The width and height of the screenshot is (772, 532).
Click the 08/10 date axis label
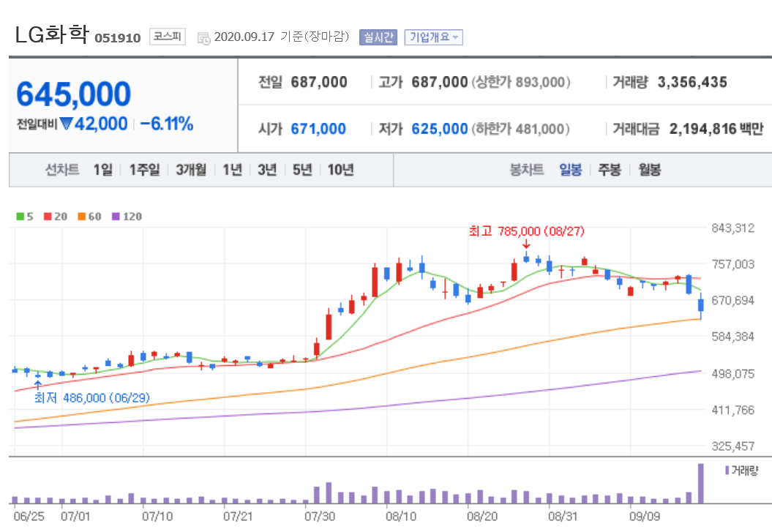[x=401, y=517]
